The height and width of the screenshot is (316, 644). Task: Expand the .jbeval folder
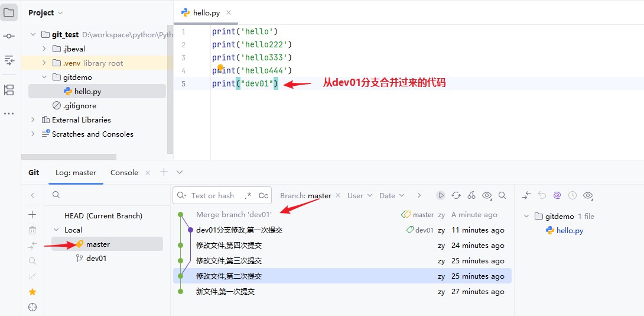44,49
